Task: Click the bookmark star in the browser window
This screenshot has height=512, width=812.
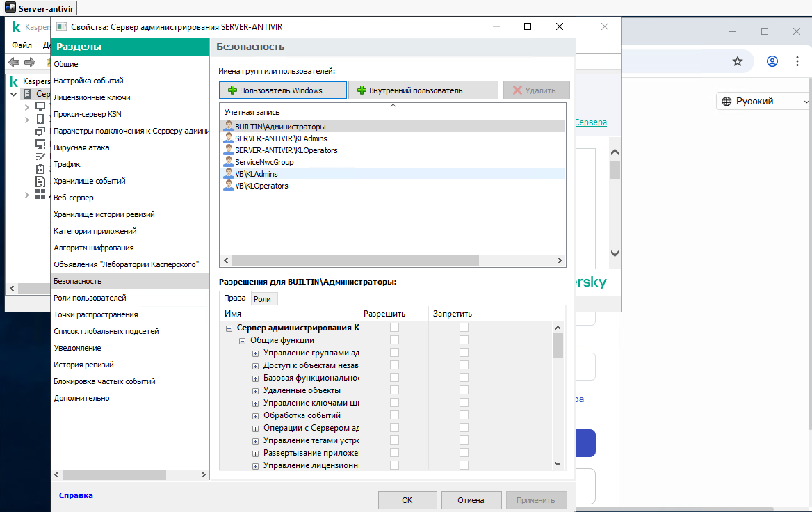Action: (738, 61)
